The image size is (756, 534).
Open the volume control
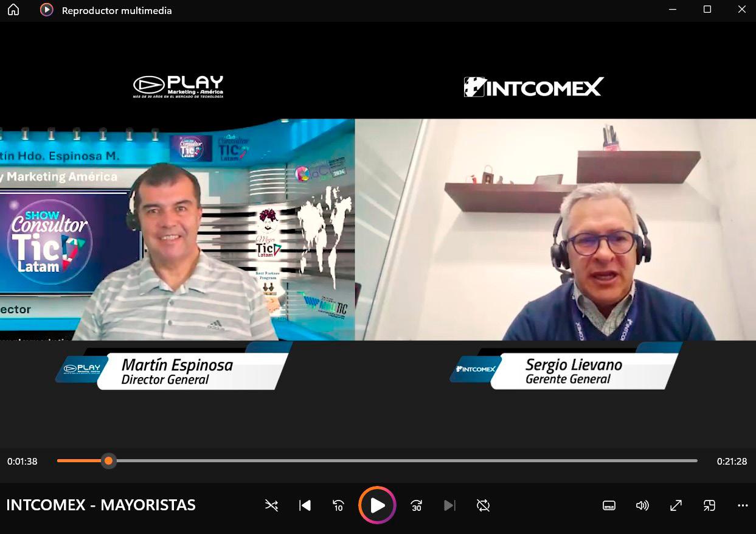(642, 505)
